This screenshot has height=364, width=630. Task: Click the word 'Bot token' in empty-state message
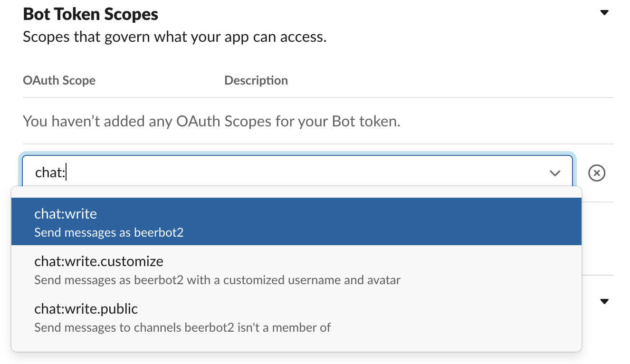pos(365,121)
